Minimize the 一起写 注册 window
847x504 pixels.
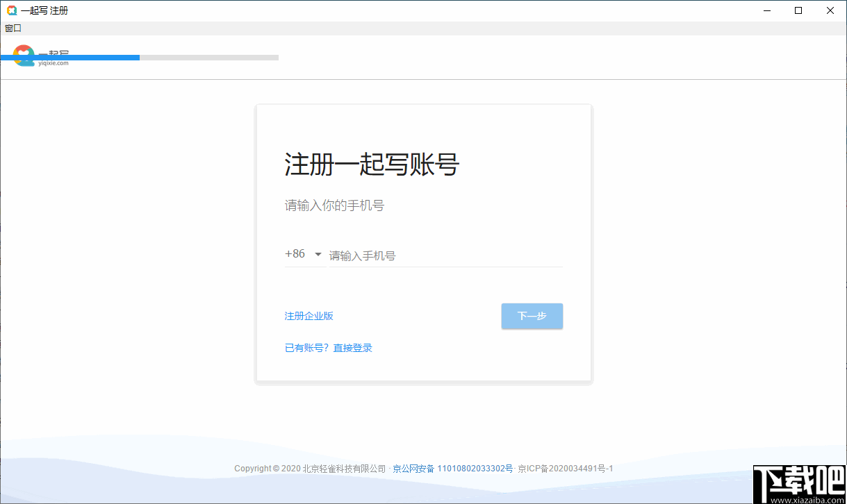click(x=767, y=10)
